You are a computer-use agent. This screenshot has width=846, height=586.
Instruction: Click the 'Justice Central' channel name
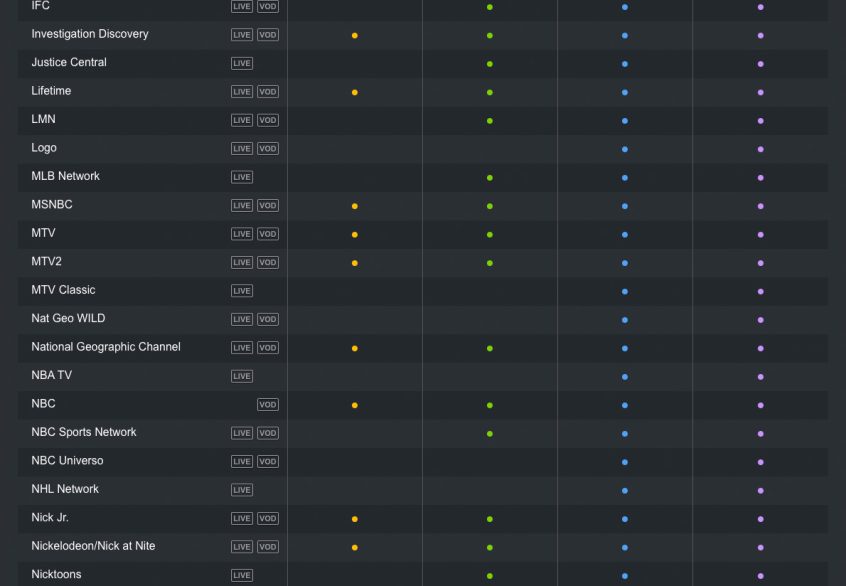[69, 62]
